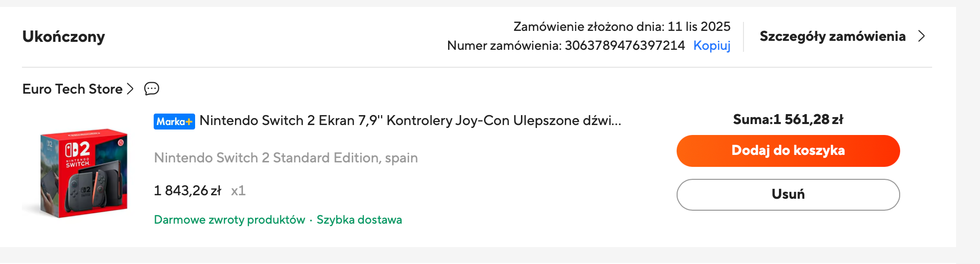
Task: Click the blue Marka+ badge
Action: pos(174,122)
